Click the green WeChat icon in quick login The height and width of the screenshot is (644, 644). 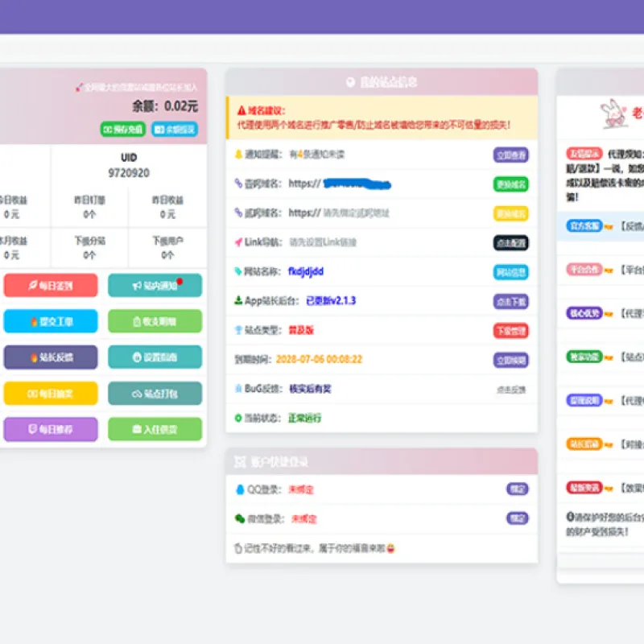pos(240,518)
